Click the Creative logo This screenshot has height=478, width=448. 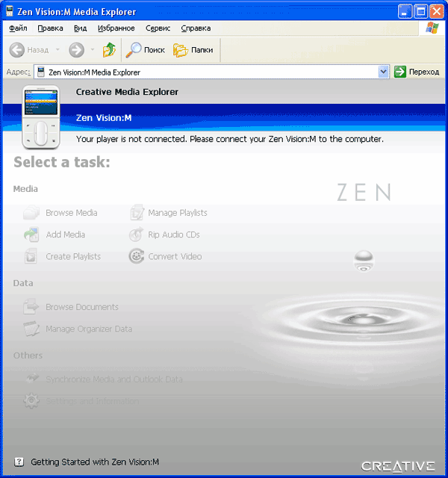click(x=398, y=466)
